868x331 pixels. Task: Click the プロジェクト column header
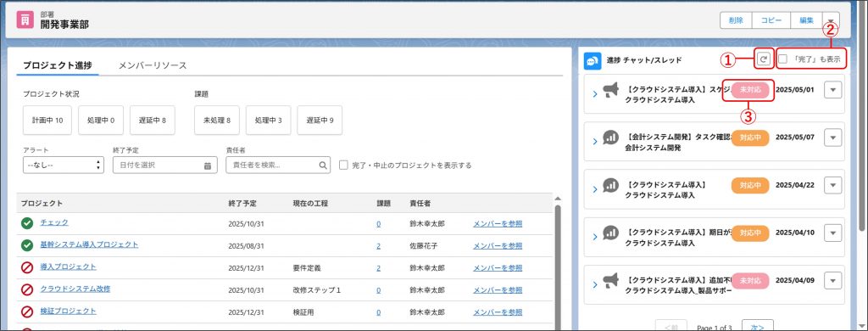(42, 204)
